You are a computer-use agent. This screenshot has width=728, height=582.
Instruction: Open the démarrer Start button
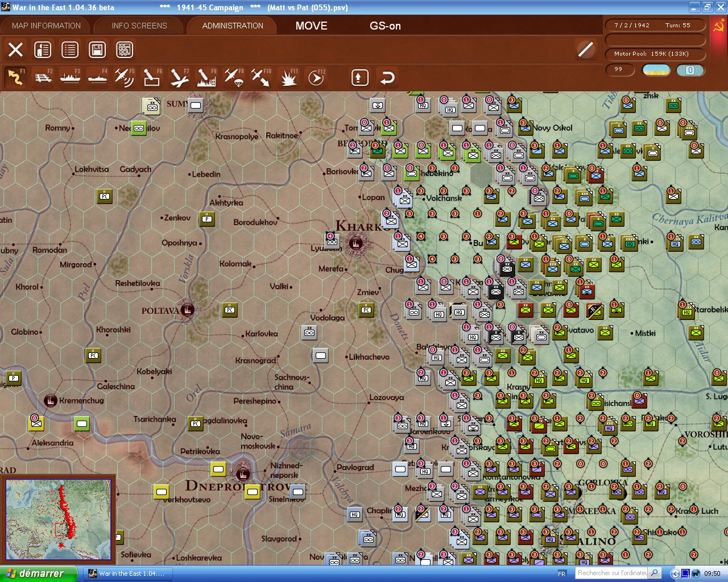click(x=38, y=573)
